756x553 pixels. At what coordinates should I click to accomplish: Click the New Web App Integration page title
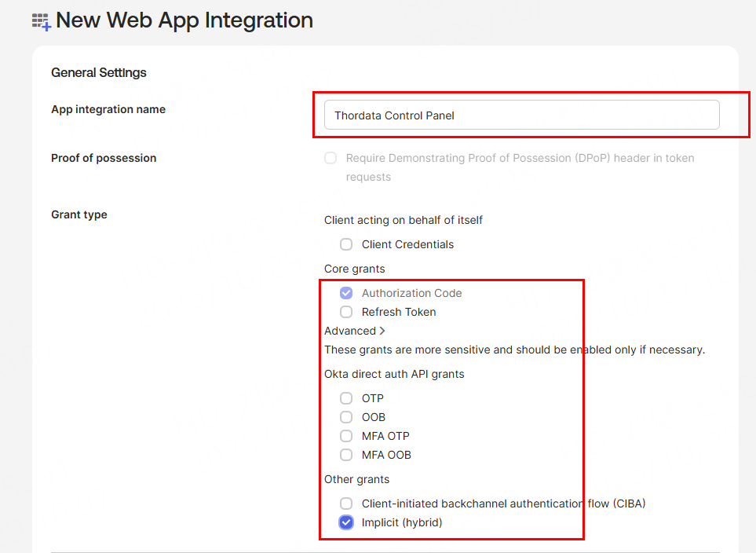tap(184, 20)
